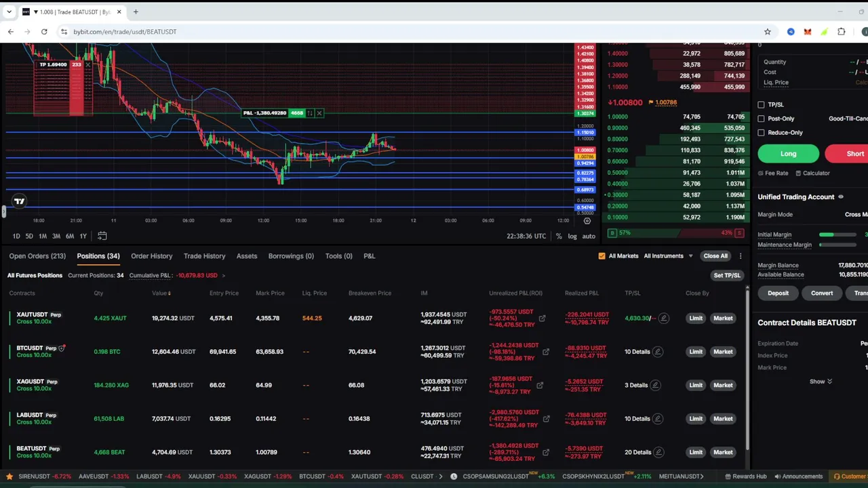Image resolution: width=868 pixels, height=488 pixels.
Task: Bookmark this page with the star icon
Action: [768, 32]
